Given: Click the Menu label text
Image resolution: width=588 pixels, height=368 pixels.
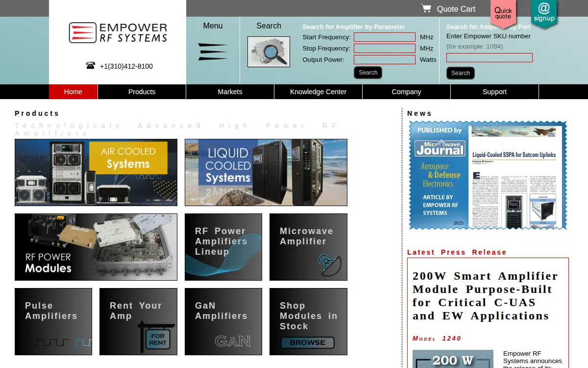Looking at the screenshot, I should 213,26.
